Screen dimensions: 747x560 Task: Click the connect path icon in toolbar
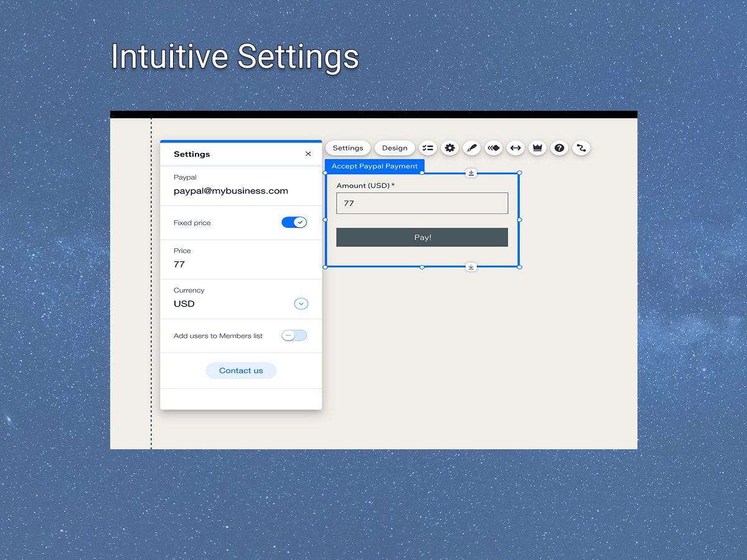coord(581,148)
